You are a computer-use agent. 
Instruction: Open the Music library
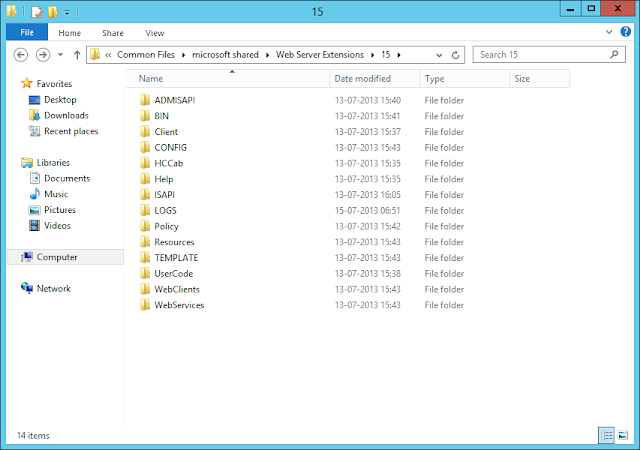(56, 194)
